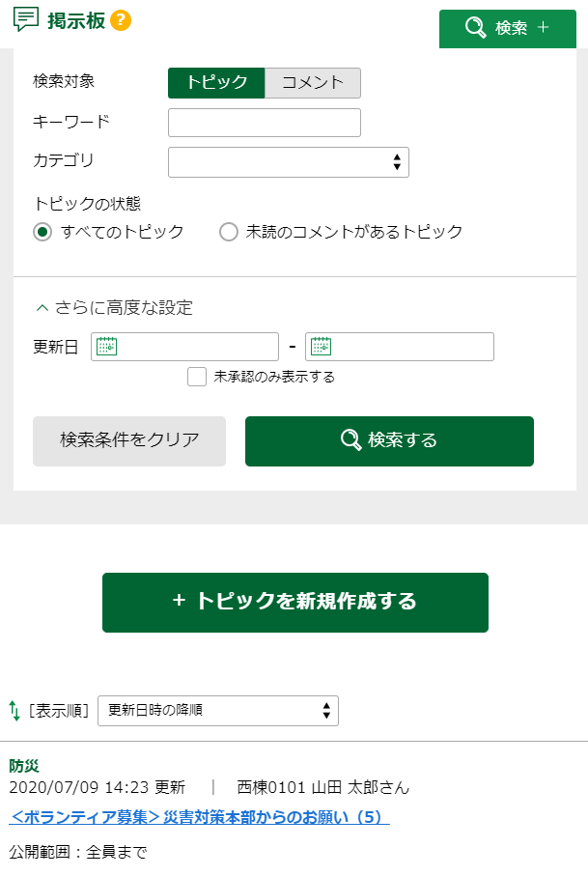The image size is (588, 876).
Task: Focus the キーワード input field
Action: tap(264, 123)
